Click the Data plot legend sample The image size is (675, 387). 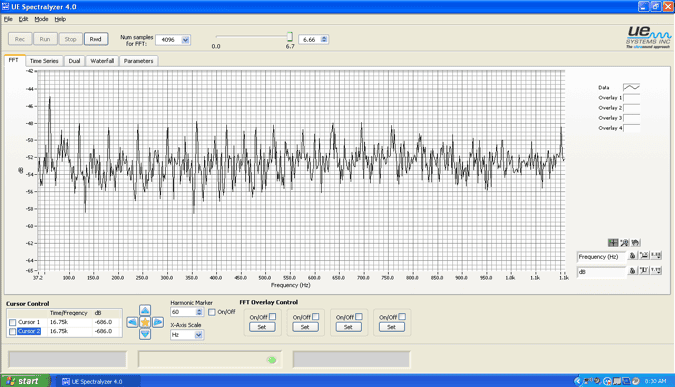632,87
